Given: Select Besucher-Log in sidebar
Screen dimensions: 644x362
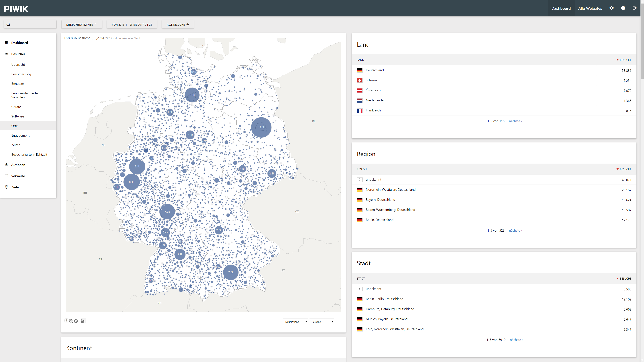Looking at the screenshot, I should pyautogui.click(x=21, y=74).
